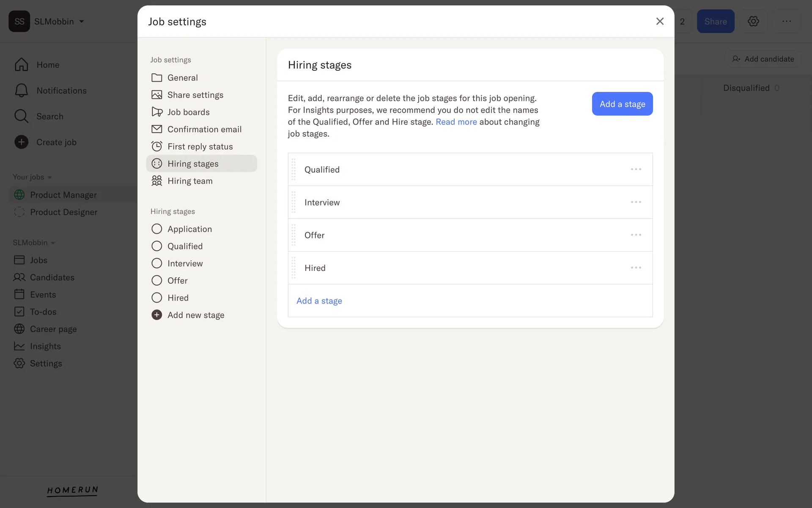812x508 pixels.
Task: Switch to Hiring stages settings section
Action: click(193, 164)
